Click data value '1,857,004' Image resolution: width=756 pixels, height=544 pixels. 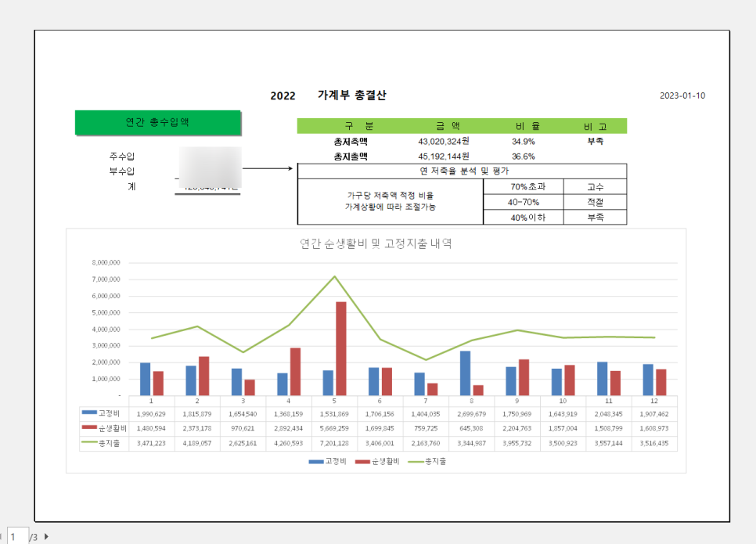click(563, 428)
